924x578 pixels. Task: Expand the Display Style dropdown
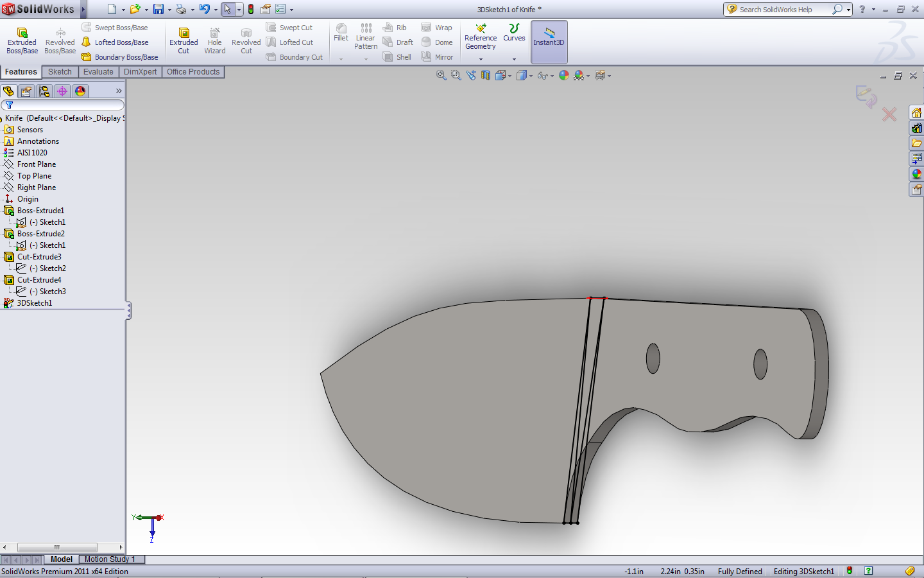[x=531, y=76]
